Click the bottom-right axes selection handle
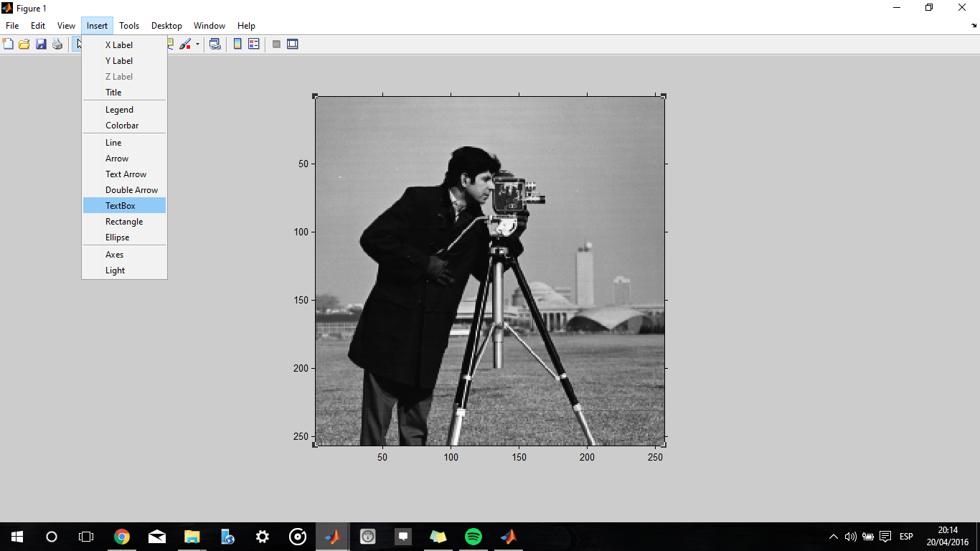The width and height of the screenshot is (980, 551). [664, 445]
